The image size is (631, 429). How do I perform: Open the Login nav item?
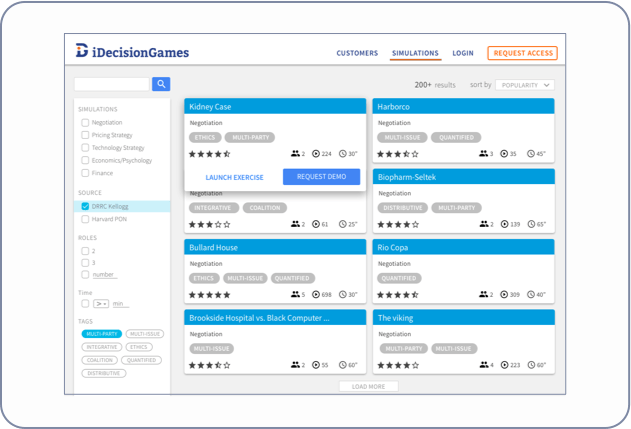(x=462, y=53)
